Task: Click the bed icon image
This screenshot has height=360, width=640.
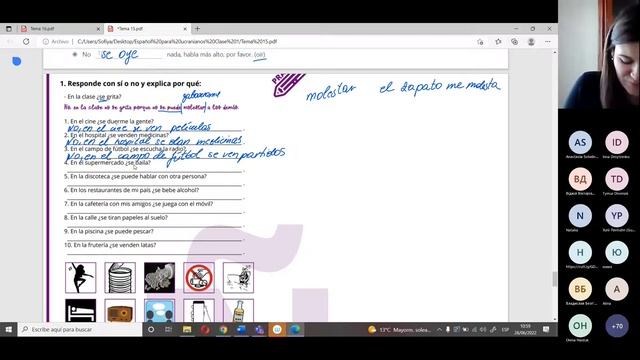Action: coord(80,311)
